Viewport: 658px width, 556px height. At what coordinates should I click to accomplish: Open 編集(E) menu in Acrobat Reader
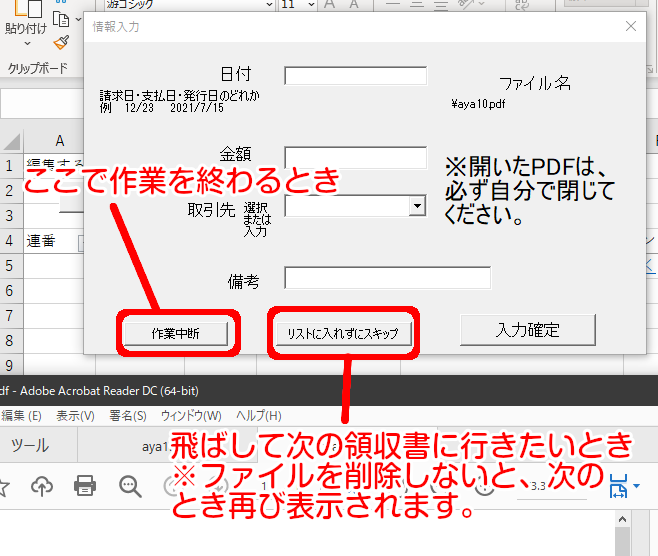pyautogui.click(x=21, y=416)
